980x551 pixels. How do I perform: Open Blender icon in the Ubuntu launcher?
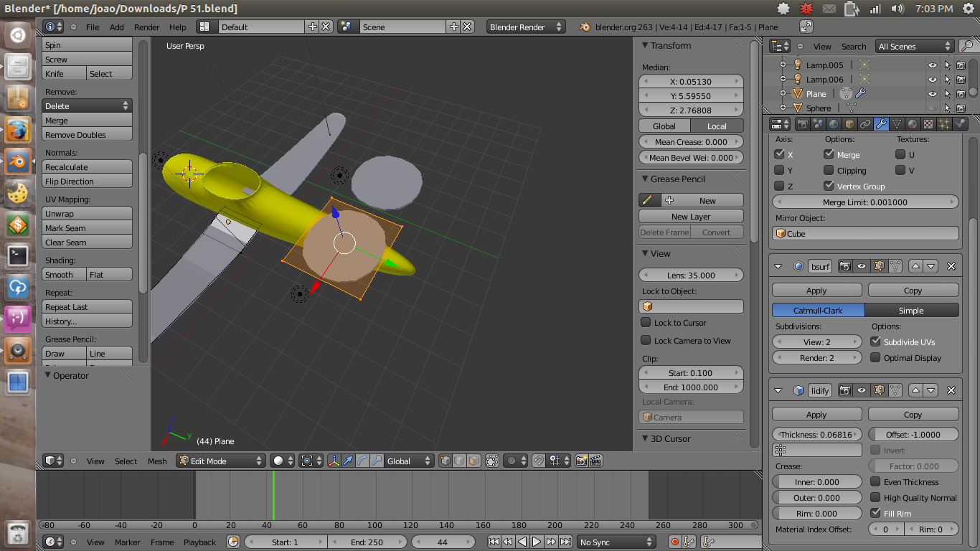(x=18, y=161)
